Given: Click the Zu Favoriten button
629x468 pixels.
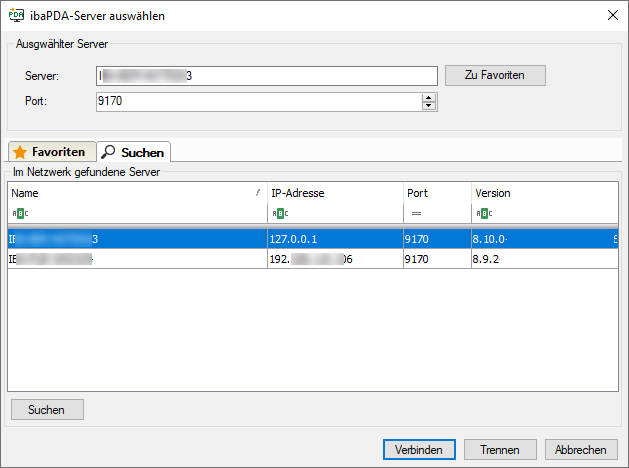Looking at the screenshot, I should pos(495,75).
